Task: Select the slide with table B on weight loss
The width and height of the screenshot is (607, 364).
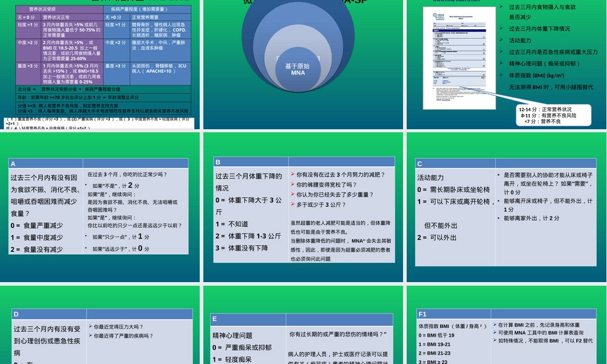Action: 303,207
